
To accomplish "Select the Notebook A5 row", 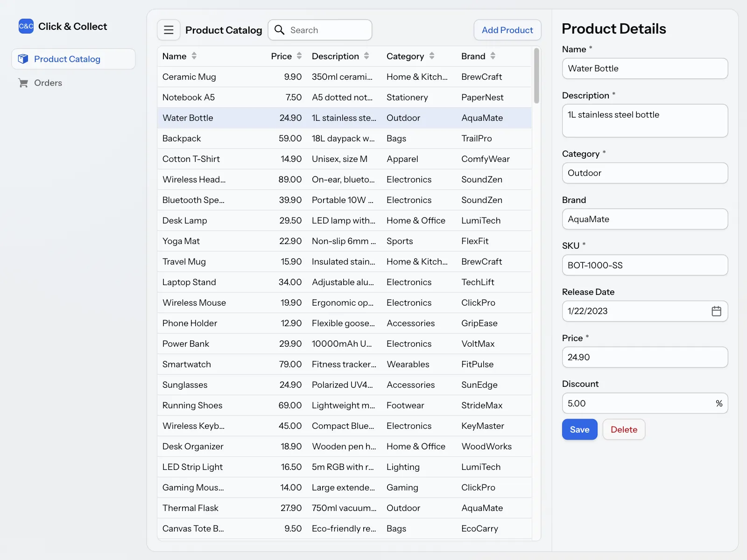I will [345, 97].
